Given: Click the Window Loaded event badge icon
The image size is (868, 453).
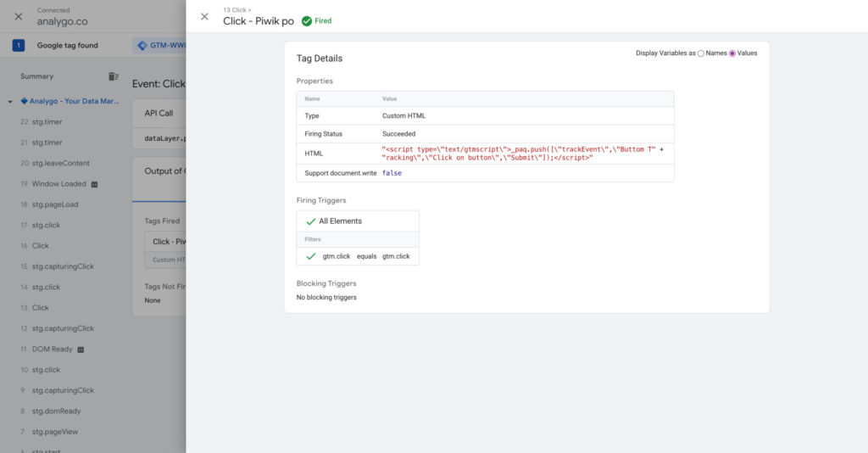Looking at the screenshot, I should 95,184.
